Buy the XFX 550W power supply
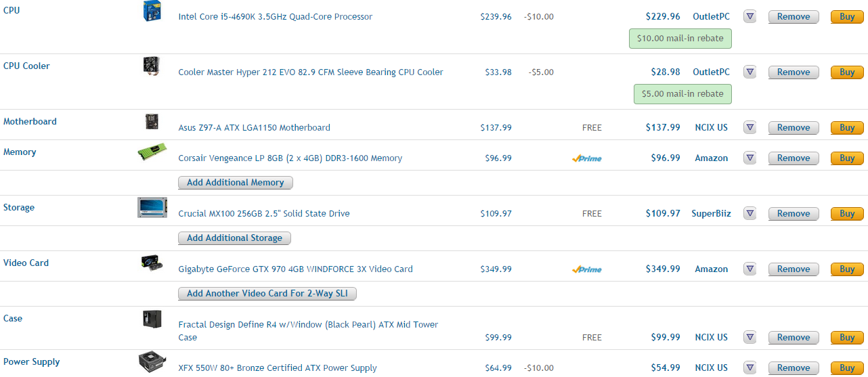Viewport: 868px width, 377px height. [847, 368]
